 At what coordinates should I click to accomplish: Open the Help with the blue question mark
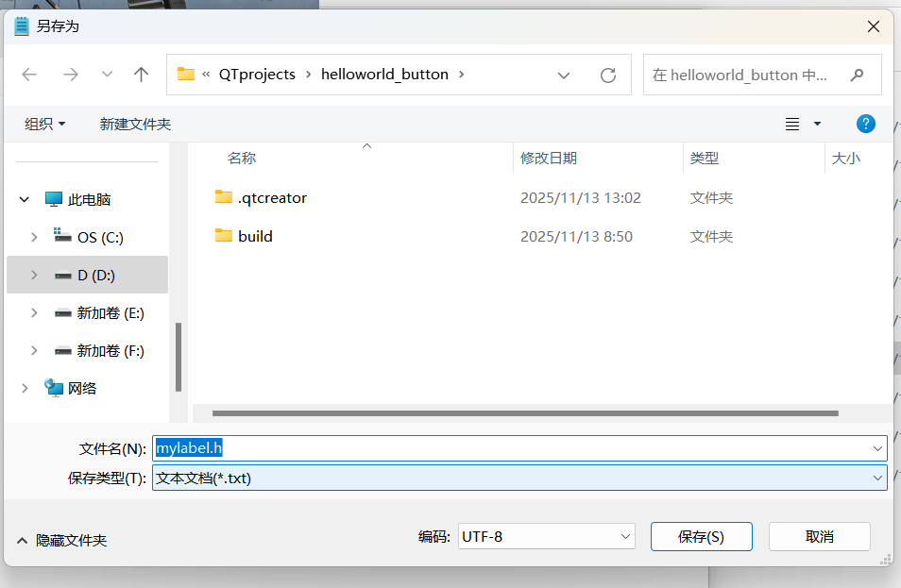(x=865, y=123)
